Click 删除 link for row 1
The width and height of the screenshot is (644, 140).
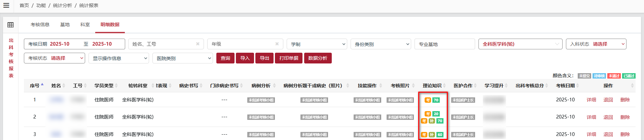pyautogui.click(x=625, y=100)
